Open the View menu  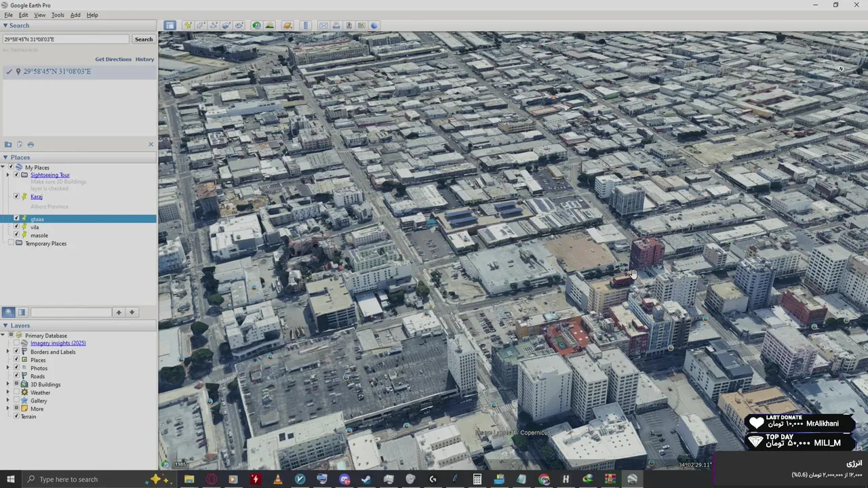(40, 15)
